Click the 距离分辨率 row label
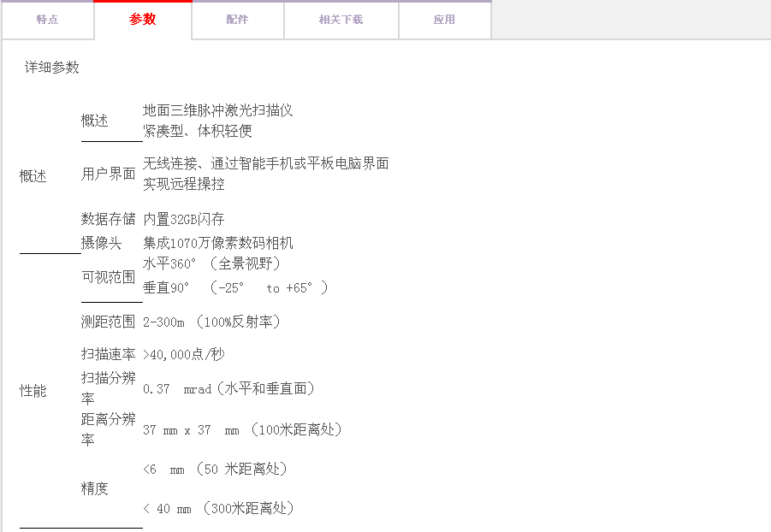This screenshot has width=771, height=532. coord(109,429)
